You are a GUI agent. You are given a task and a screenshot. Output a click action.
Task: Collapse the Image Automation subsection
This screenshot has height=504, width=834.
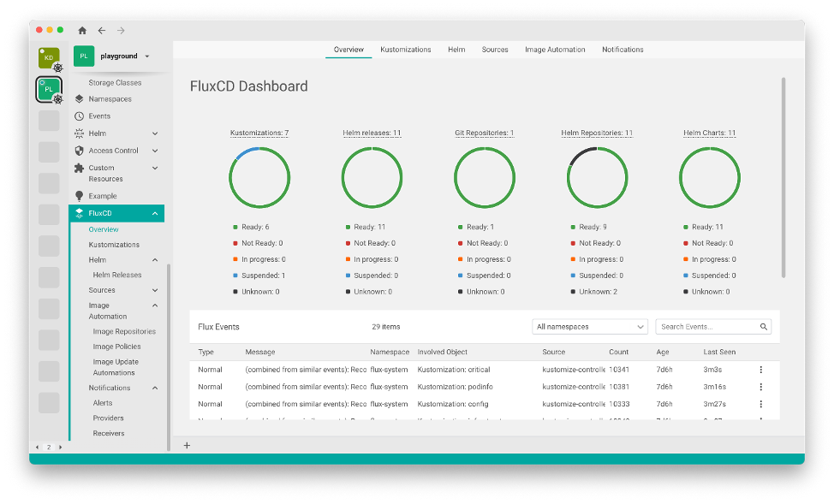[155, 305]
